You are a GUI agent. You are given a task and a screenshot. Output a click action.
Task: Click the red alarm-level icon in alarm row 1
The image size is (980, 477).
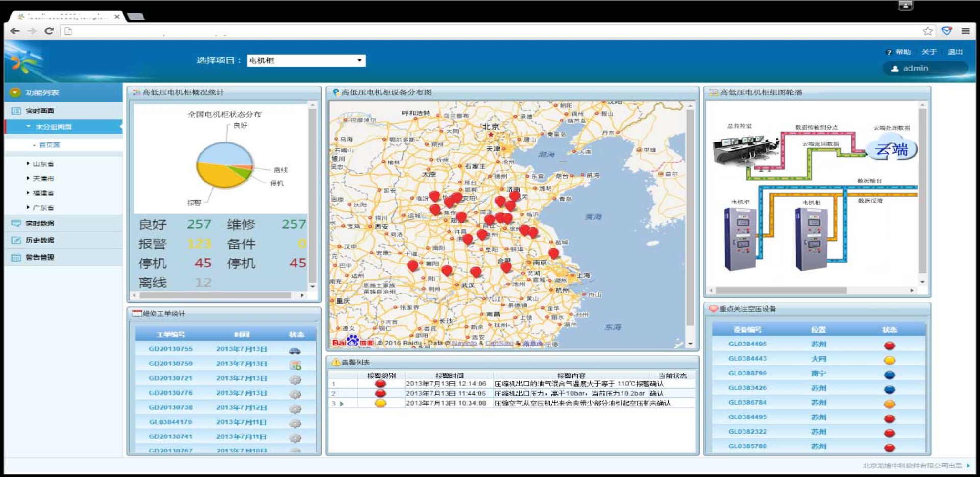coord(380,384)
